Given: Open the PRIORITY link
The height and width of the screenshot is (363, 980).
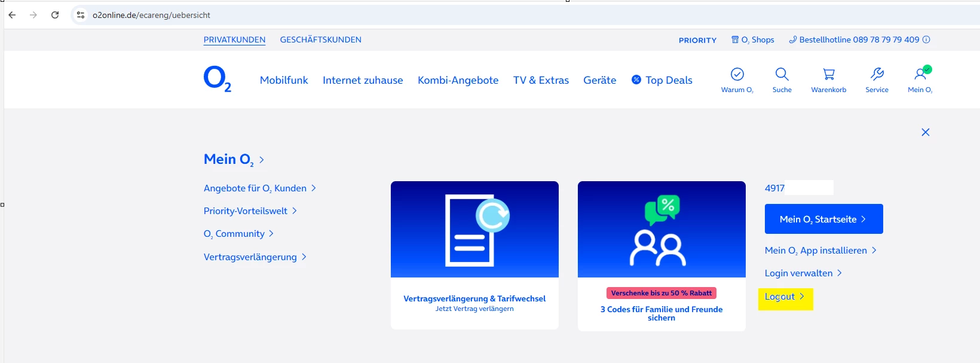Looking at the screenshot, I should pos(697,40).
